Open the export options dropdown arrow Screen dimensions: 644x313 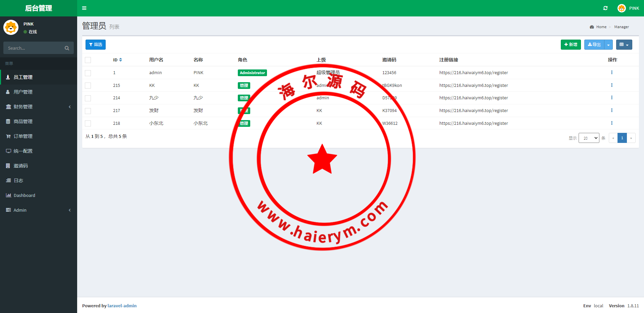608,45
